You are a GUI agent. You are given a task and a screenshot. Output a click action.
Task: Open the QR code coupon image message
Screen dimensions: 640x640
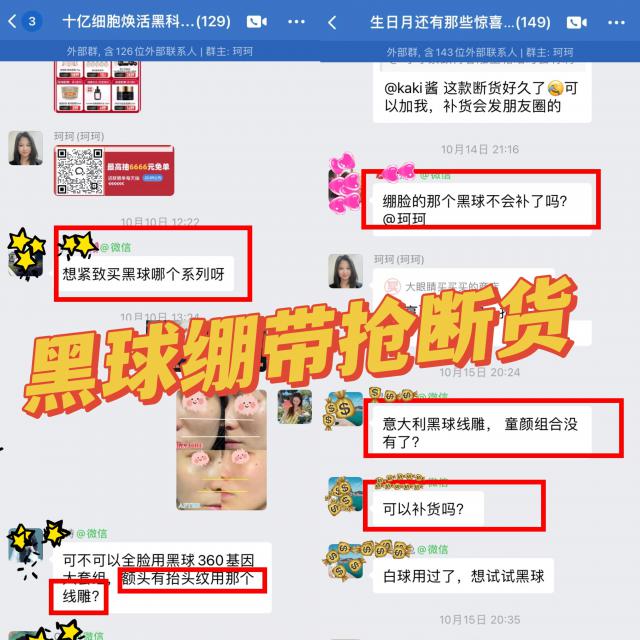point(114,171)
